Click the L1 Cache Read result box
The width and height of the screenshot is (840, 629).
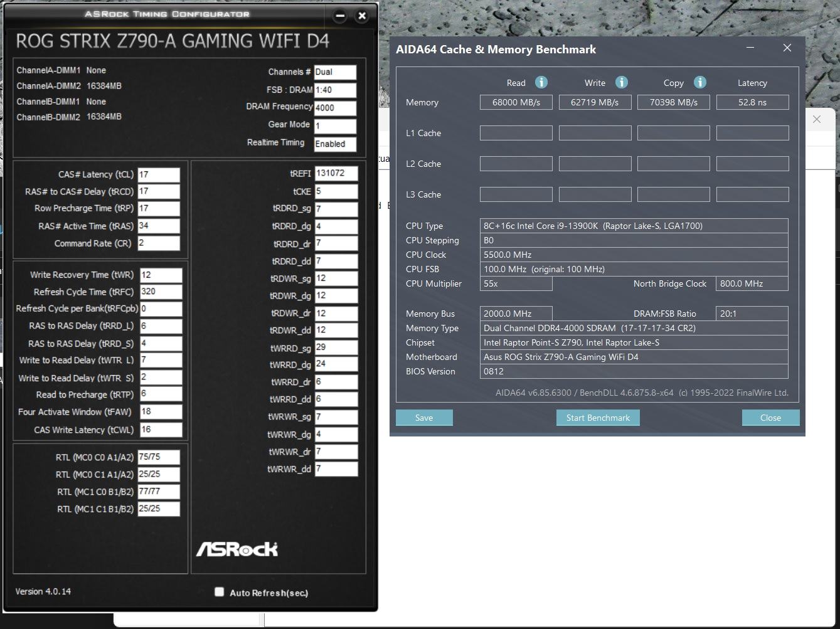point(516,133)
